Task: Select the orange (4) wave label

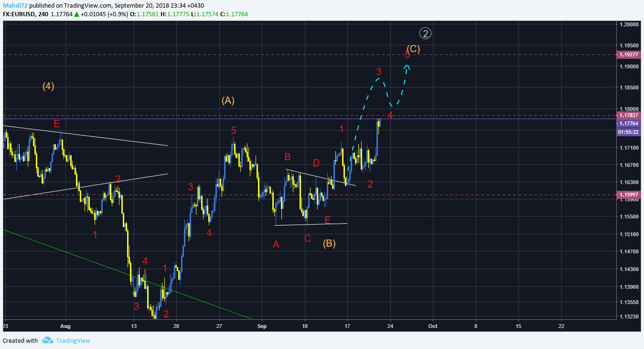Action: point(48,87)
